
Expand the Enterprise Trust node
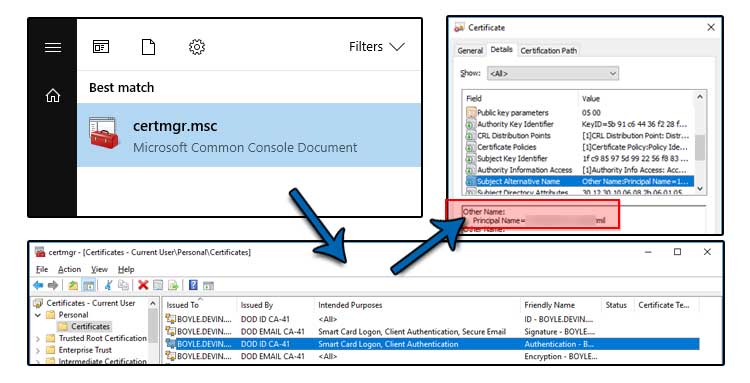pyautogui.click(x=38, y=350)
